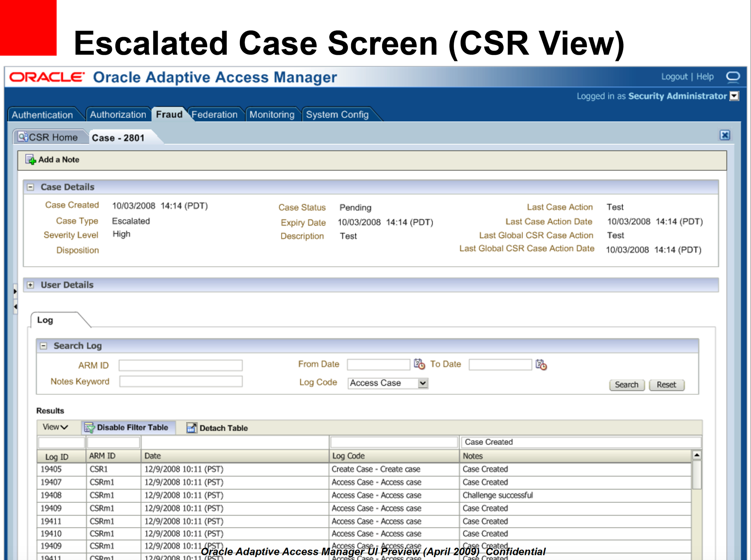Viewport: 751px width, 560px height.
Task: Click the Case Status value 'Pending'
Action: (x=355, y=208)
